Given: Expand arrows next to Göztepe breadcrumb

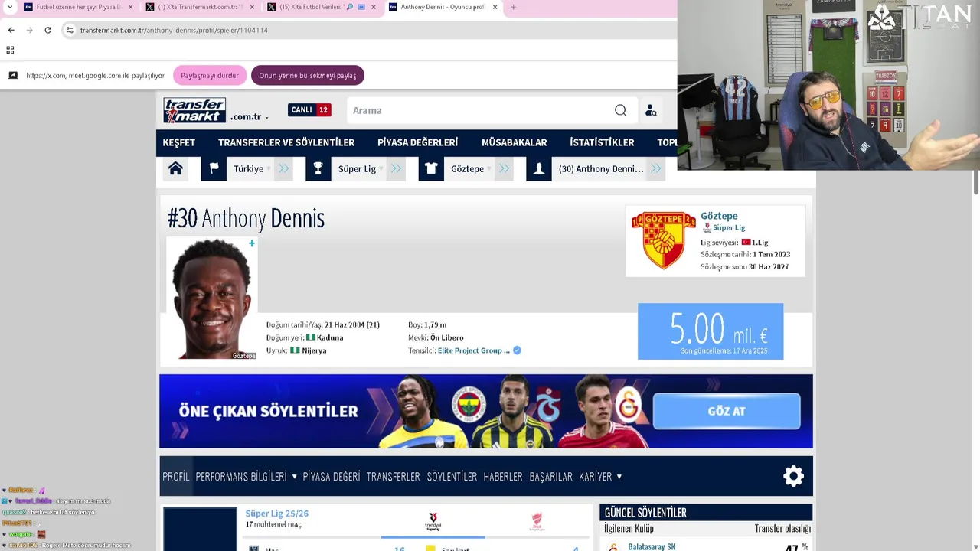Looking at the screenshot, I should [504, 169].
